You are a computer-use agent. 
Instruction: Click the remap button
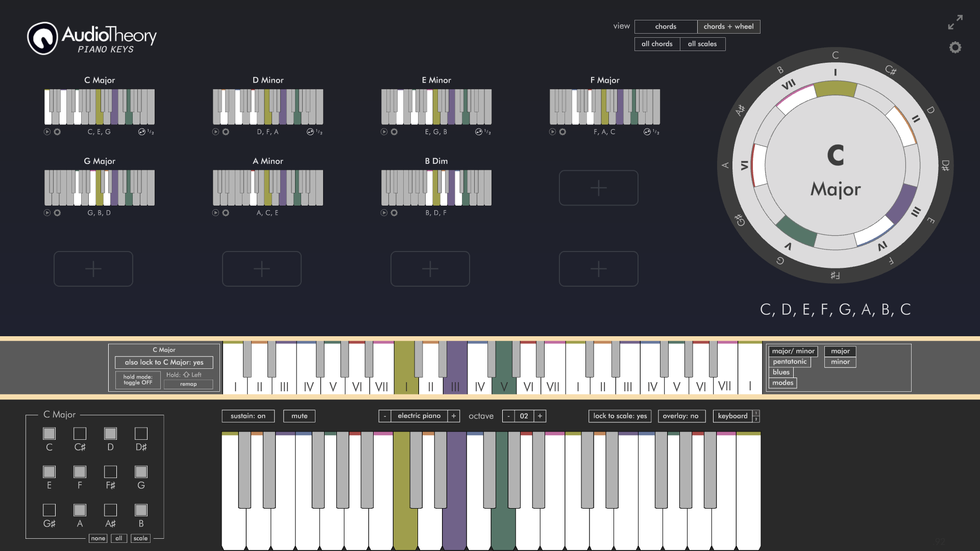[x=188, y=384]
